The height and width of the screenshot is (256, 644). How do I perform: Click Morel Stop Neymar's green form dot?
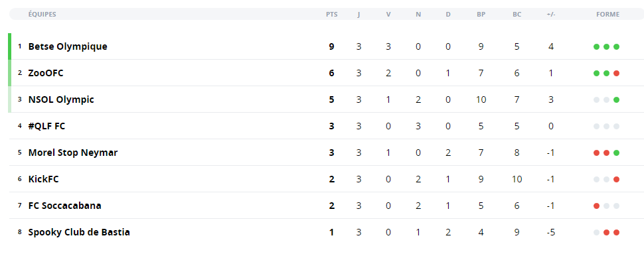coord(616,153)
